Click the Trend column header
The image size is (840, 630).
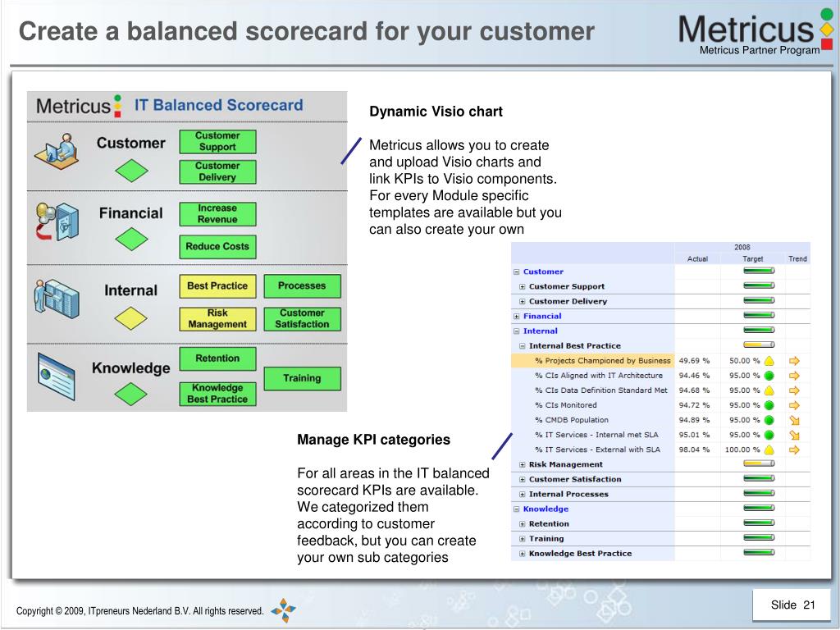(x=797, y=258)
